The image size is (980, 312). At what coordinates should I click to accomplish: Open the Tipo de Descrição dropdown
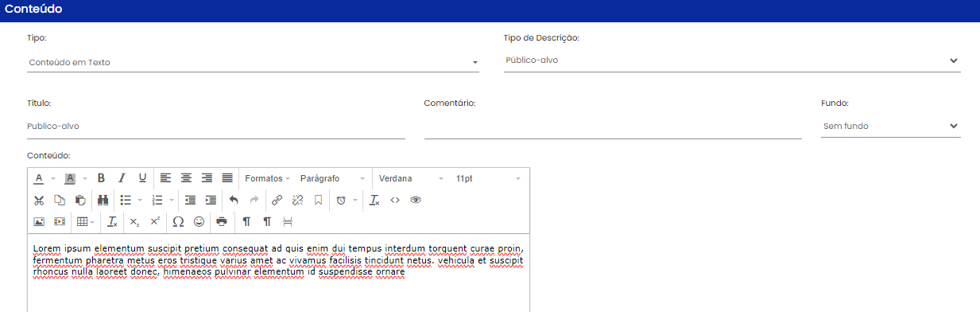(732, 60)
